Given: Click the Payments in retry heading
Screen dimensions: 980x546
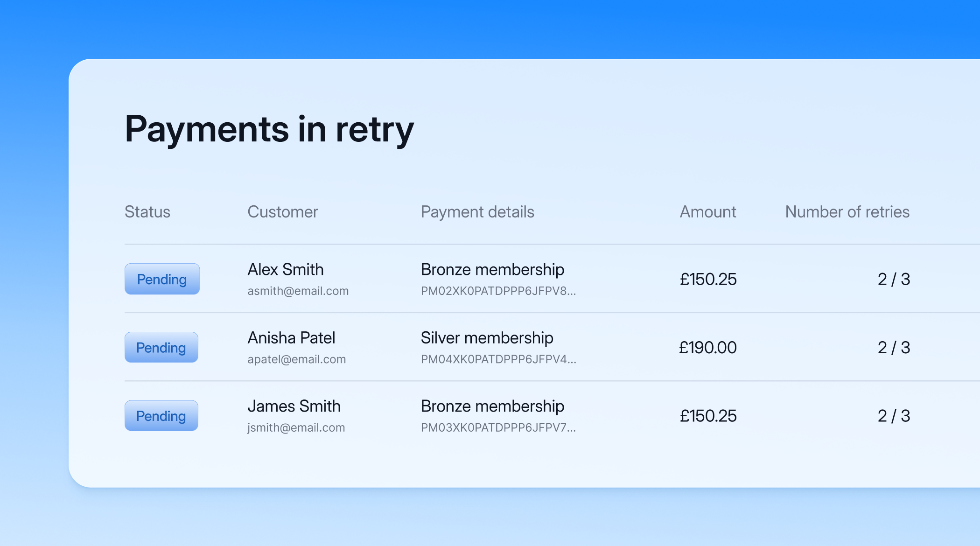Looking at the screenshot, I should point(269,130).
